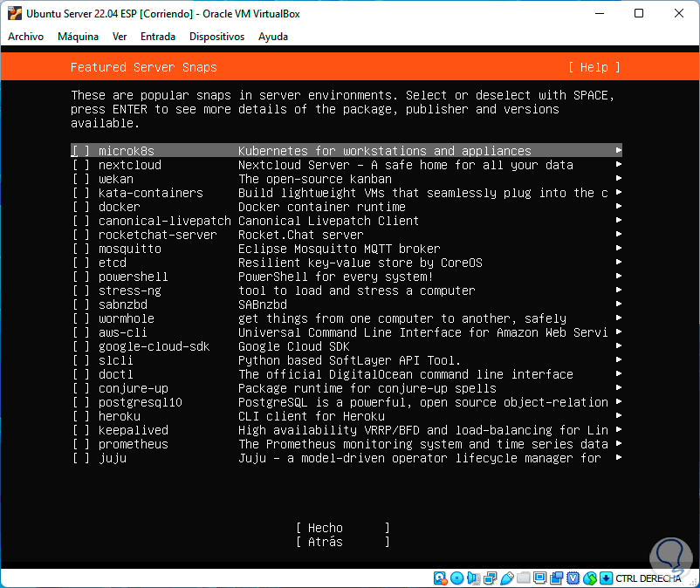The height and width of the screenshot is (588, 700).
Task: Toggle the etcd checkbox
Action: pos(81,263)
